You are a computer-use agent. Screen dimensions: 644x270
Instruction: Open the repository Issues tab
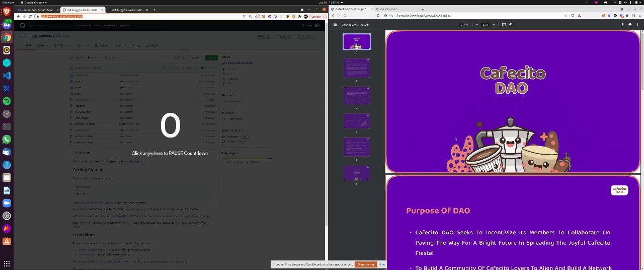click(43, 45)
